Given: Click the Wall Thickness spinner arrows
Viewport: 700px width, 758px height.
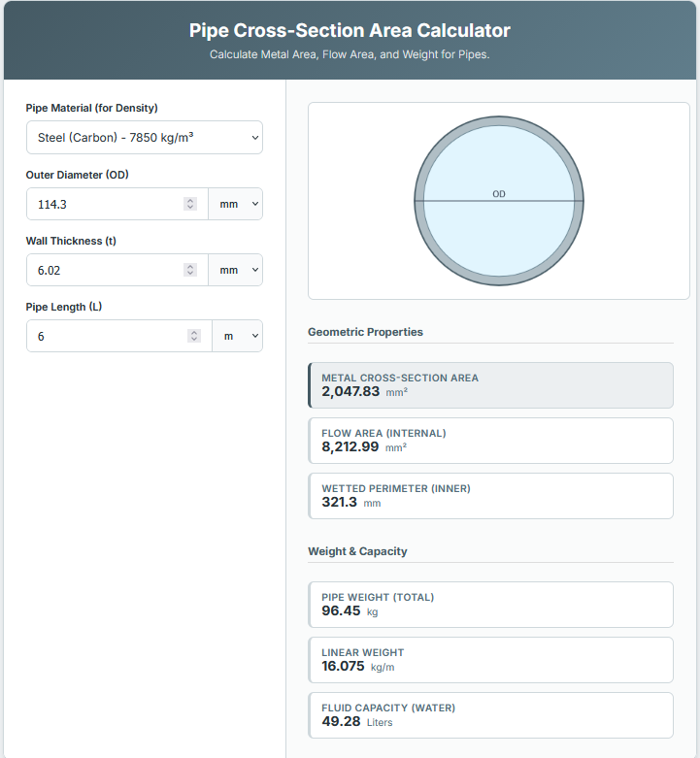Looking at the screenshot, I should 190,270.
